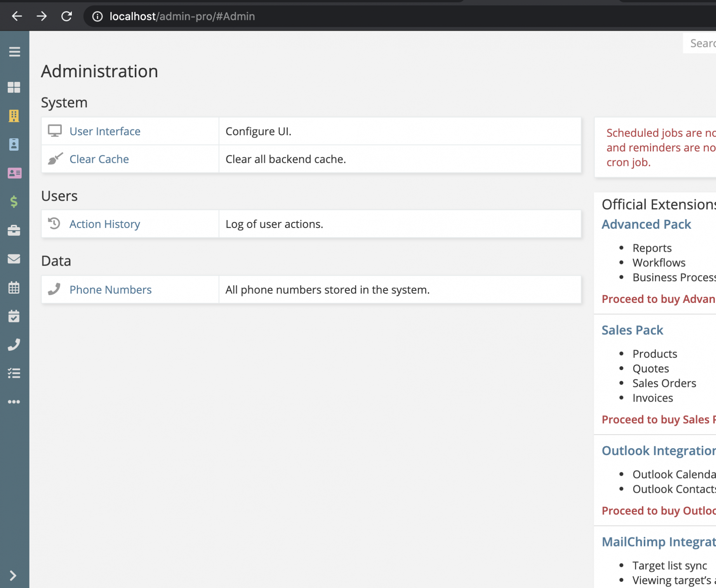Screen dimensions: 716x588
Task: Open the Advanced Pack extension link
Action: pyautogui.click(x=646, y=224)
